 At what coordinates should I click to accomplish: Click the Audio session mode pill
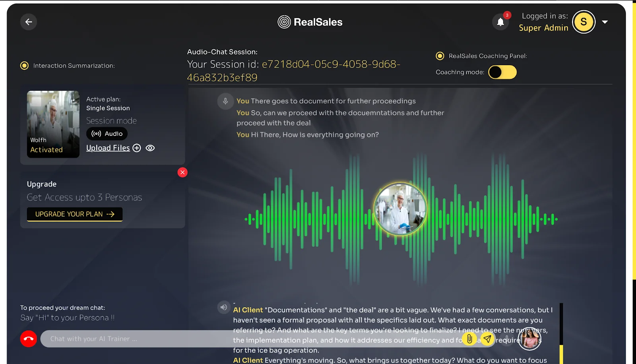(x=107, y=134)
